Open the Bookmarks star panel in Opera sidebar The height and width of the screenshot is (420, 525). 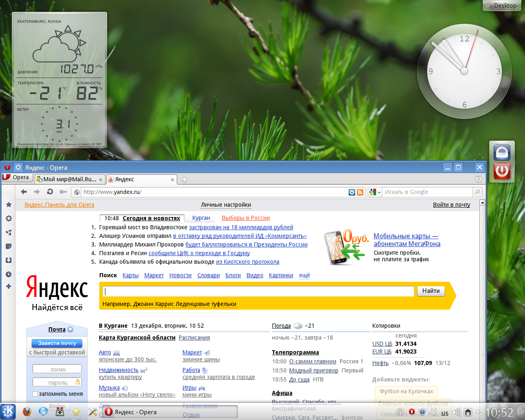(x=9, y=205)
